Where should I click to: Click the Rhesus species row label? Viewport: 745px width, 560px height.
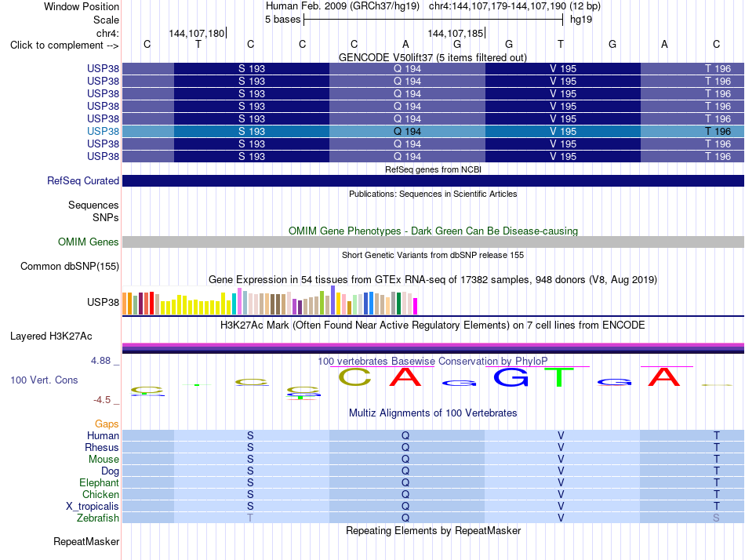(102, 447)
